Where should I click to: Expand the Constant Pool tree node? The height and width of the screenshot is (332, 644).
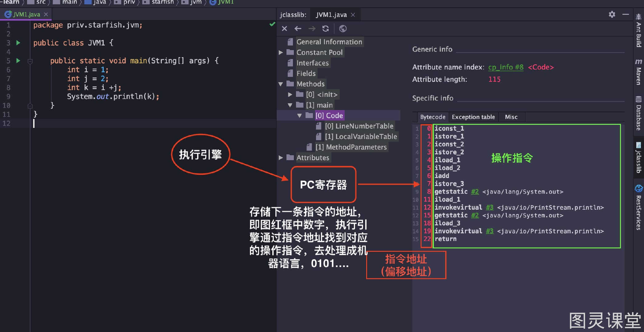point(281,53)
